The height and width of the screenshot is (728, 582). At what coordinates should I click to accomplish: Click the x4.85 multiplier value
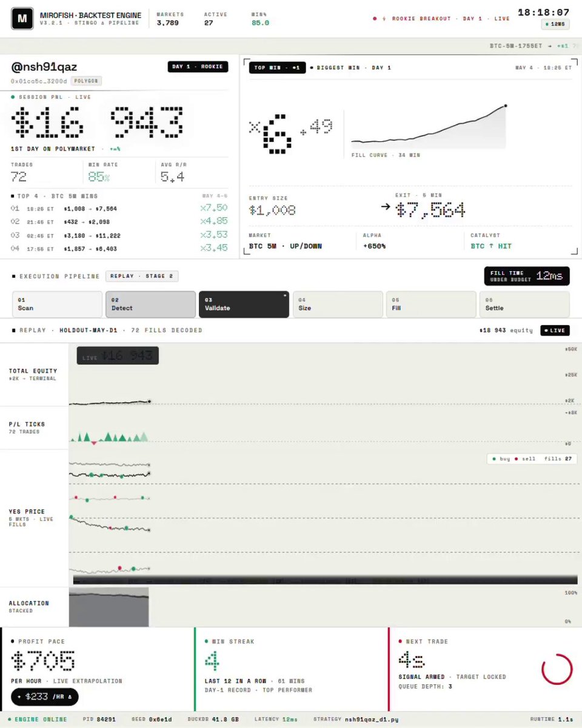(x=214, y=221)
